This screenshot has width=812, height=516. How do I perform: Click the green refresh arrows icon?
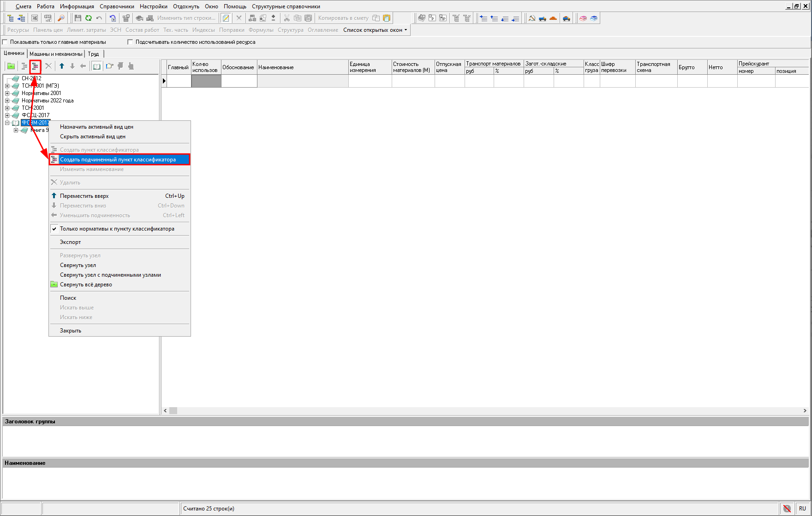coord(88,18)
